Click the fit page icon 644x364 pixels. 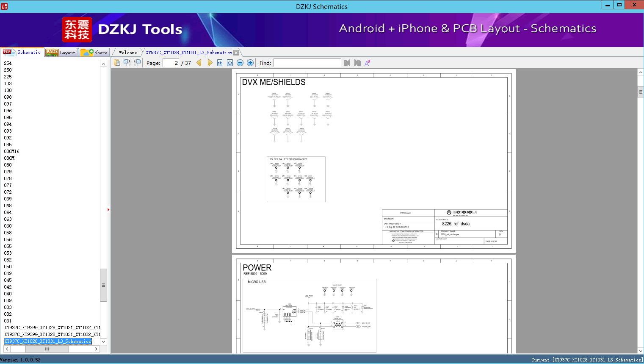tap(230, 63)
